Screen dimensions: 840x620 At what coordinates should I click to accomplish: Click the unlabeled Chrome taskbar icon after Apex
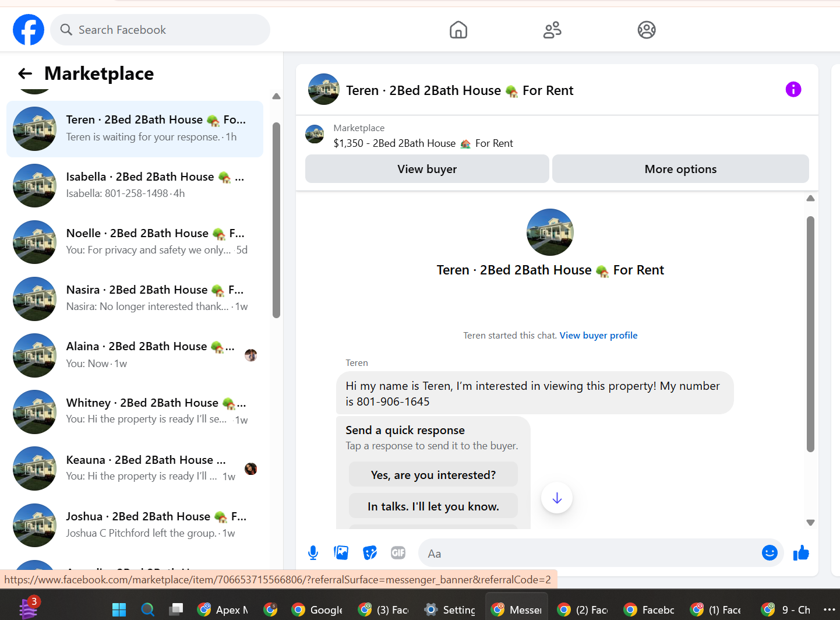[x=270, y=610]
